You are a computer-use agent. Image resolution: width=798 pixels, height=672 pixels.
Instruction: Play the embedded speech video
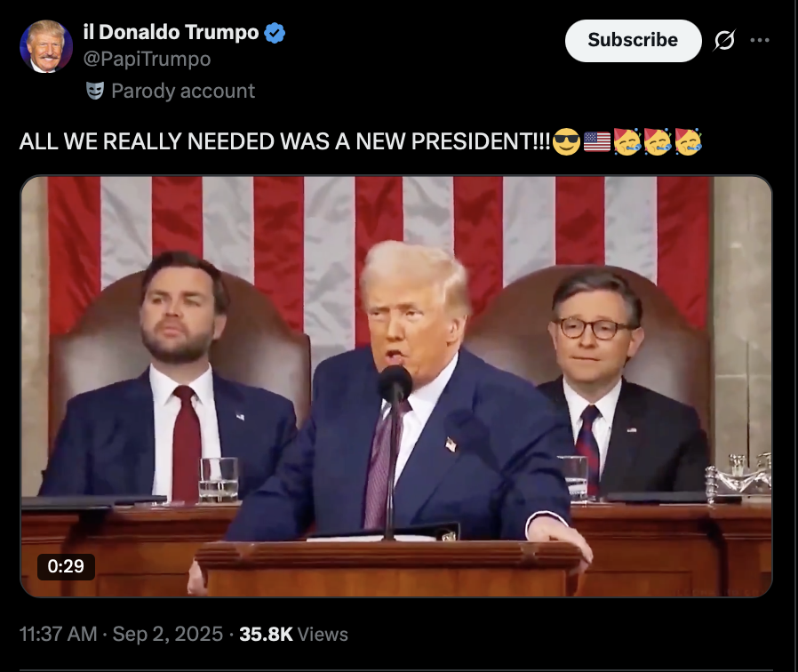coord(396,386)
